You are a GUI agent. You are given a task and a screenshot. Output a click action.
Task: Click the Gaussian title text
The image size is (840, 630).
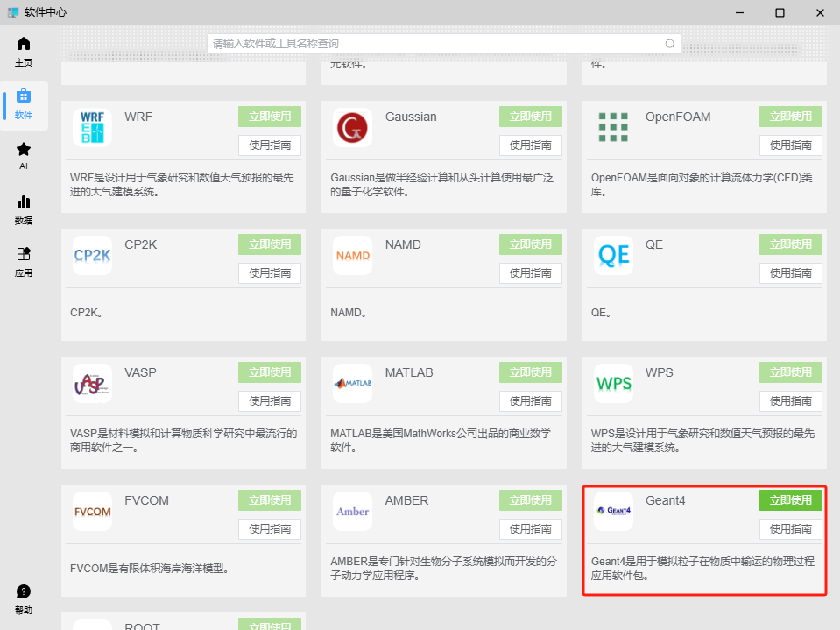pyautogui.click(x=411, y=117)
